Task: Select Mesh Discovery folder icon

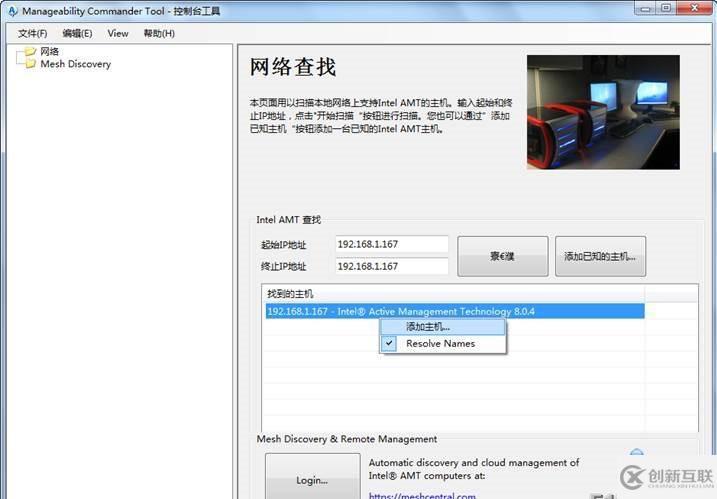Action: click(x=31, y=64)
